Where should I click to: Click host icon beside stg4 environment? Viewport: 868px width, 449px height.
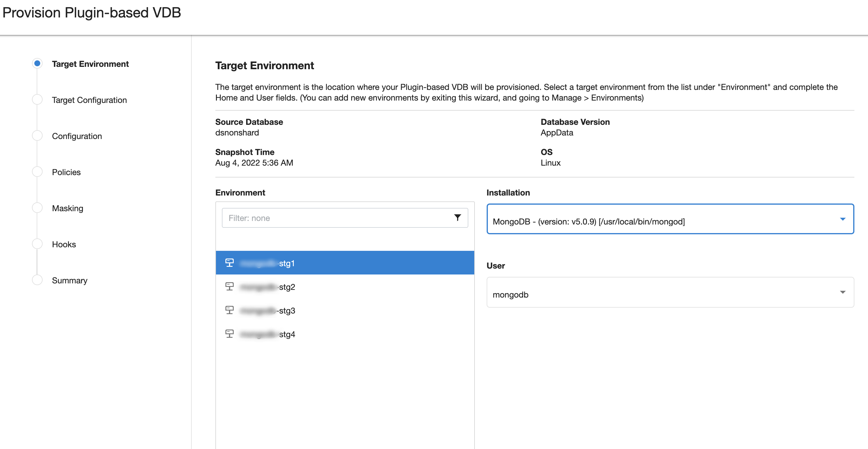point(230,333)
